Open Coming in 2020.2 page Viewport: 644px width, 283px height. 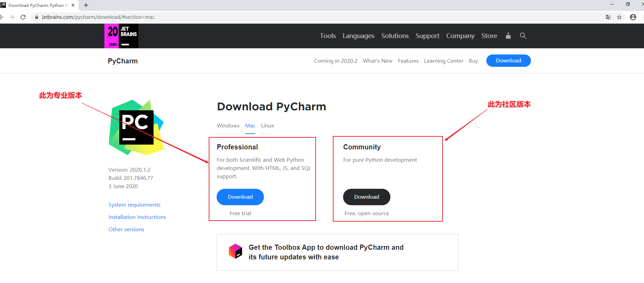(336, 61)
